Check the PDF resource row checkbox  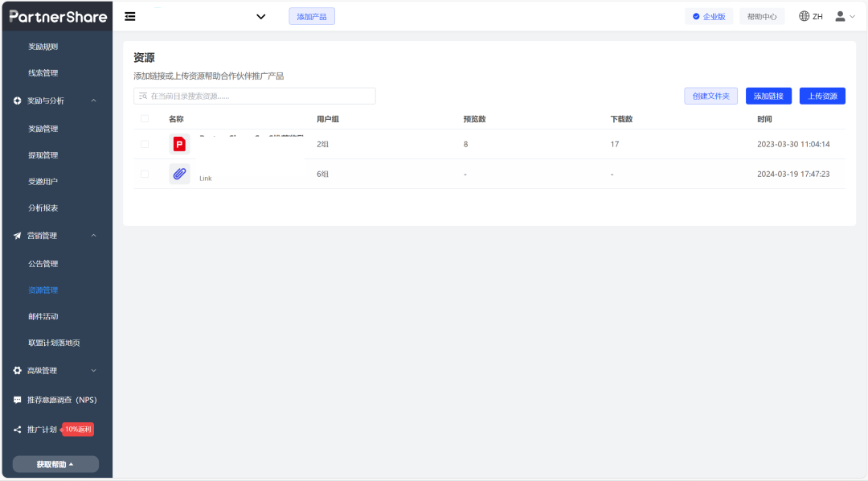pos(145,144)
